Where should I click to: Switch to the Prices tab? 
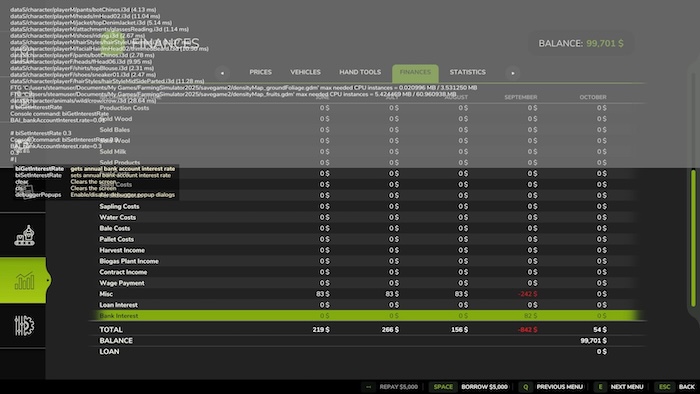tap(260, 72)
